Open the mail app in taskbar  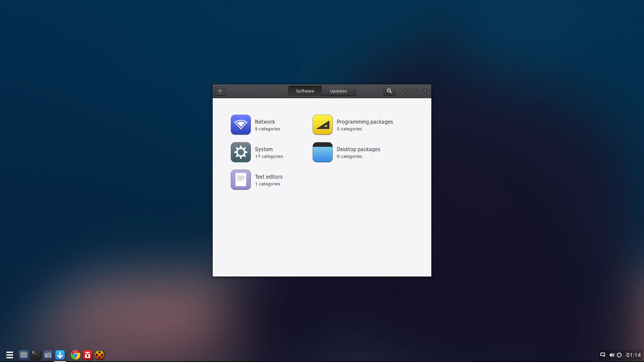click(x=23, y=355)
